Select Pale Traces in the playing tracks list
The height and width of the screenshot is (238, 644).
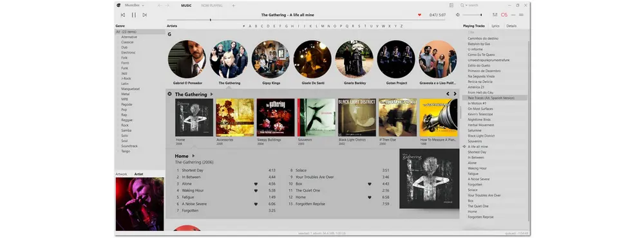[495, 98]
